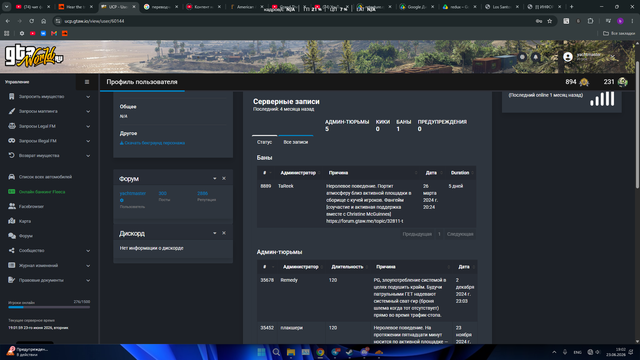The height and width of the screenshot is (360, 640).
Task: Open Windows Start menu on taskbar
Action: point(261,352)
